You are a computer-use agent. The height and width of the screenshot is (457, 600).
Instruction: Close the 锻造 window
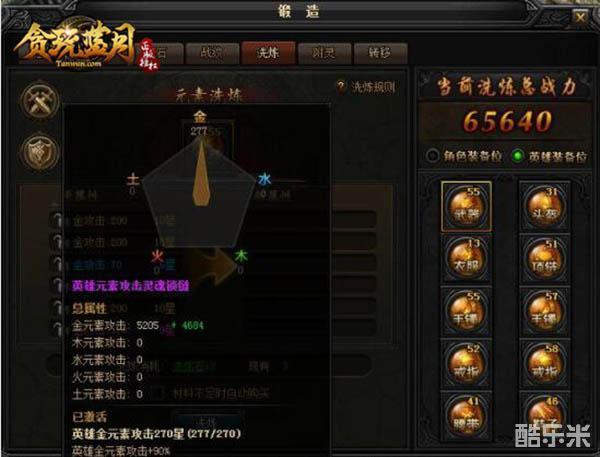coord(580,17)
